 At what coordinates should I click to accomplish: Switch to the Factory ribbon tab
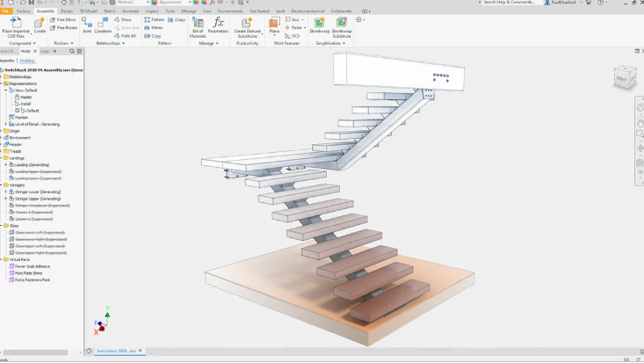(x=23, y=11)
